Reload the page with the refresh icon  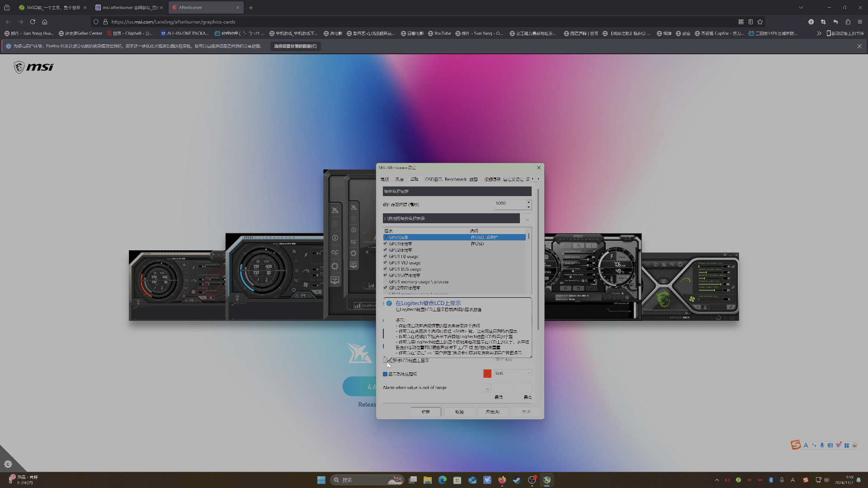tap(33, 22)
